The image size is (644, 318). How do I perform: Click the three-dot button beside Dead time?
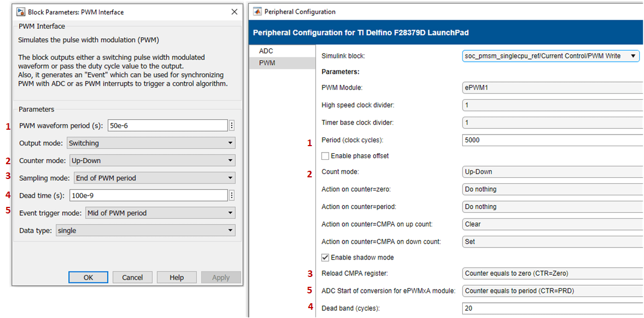tap(232, 195)
